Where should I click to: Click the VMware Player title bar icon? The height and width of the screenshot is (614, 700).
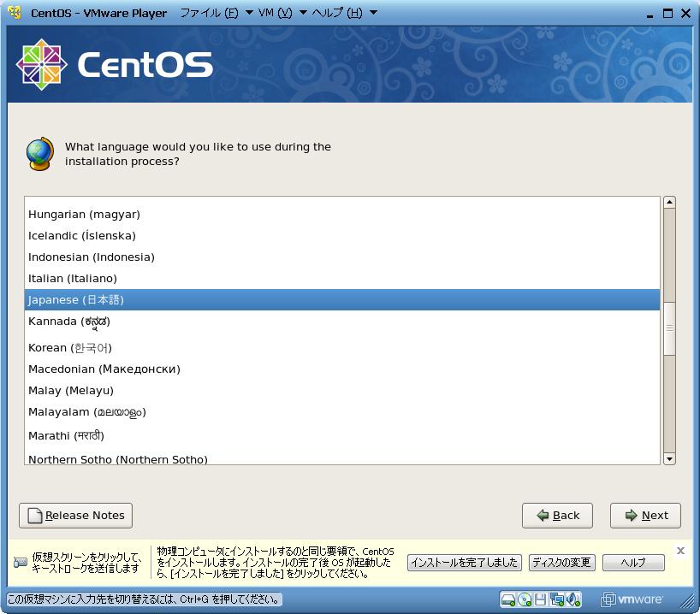point(15,13)
